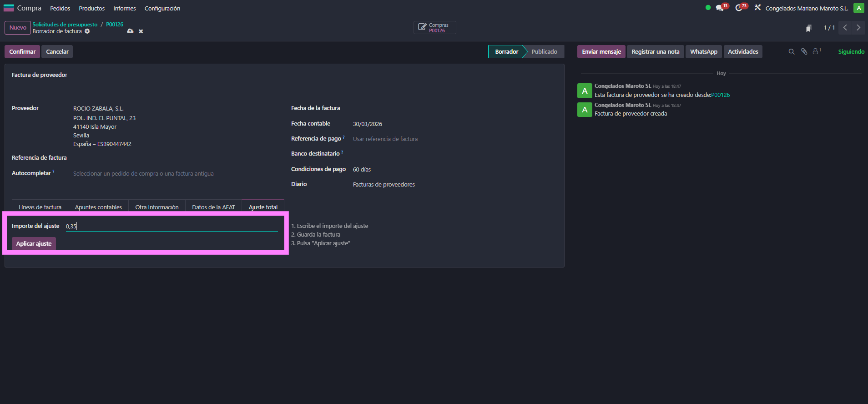Open the conversations icon with 13 badge

[x=720, y=8]
